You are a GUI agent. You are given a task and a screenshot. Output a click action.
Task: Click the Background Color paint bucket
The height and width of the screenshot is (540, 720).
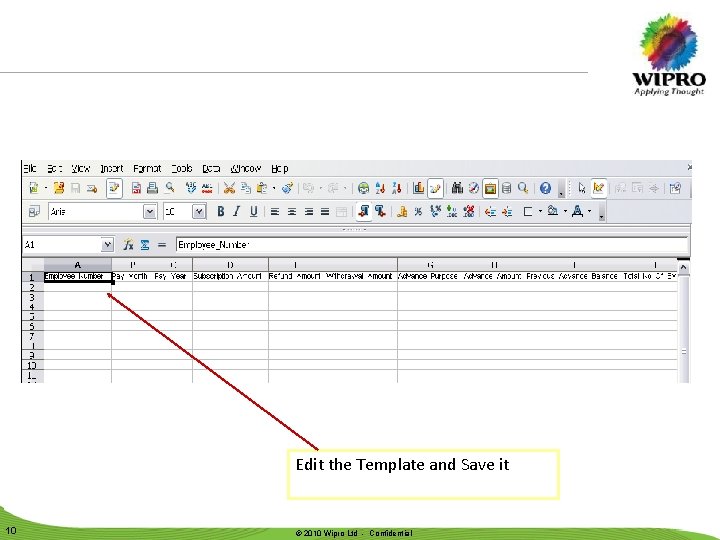553,212
